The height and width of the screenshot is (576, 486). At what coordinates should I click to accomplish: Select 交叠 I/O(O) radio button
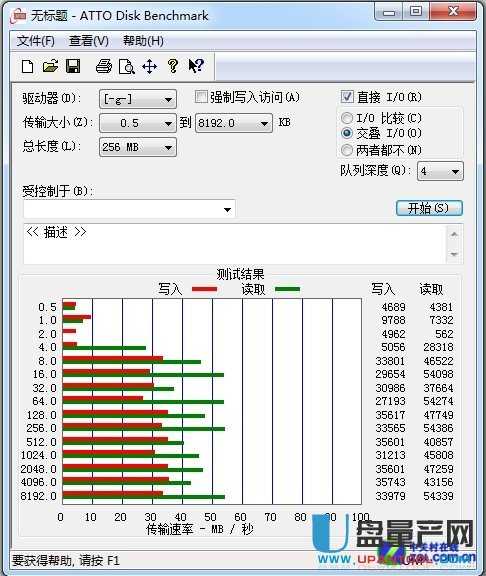pyautogui.click(x=347, y=133)
